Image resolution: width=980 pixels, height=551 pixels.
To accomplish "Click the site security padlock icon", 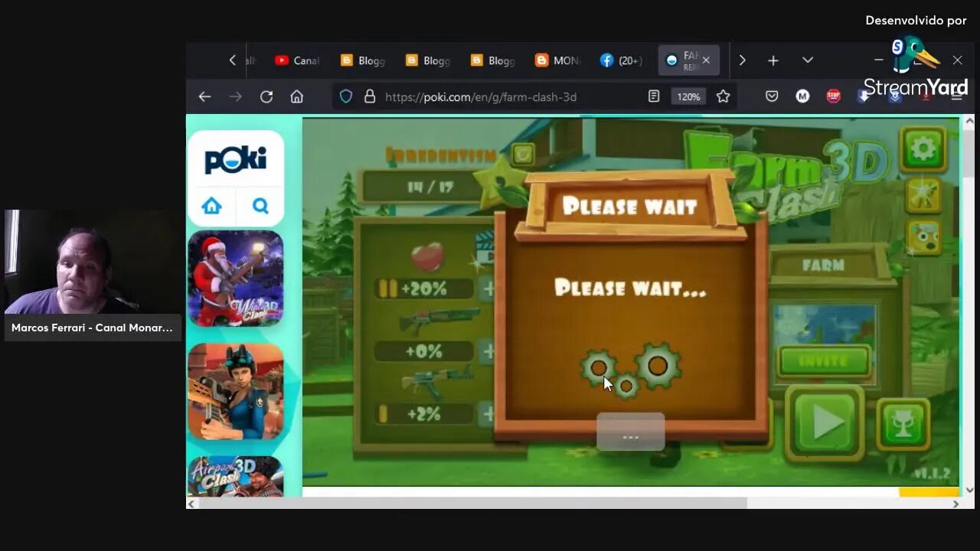I will tap(370, 96).
